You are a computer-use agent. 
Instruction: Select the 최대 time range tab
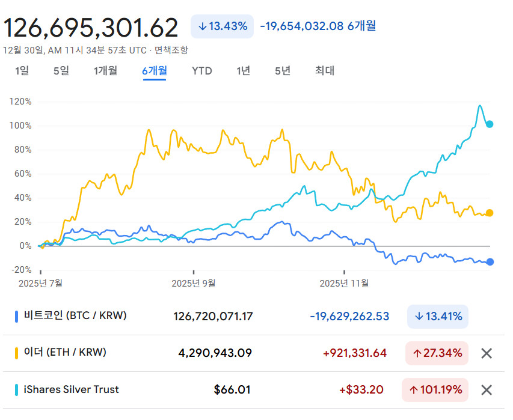(325, 70)
